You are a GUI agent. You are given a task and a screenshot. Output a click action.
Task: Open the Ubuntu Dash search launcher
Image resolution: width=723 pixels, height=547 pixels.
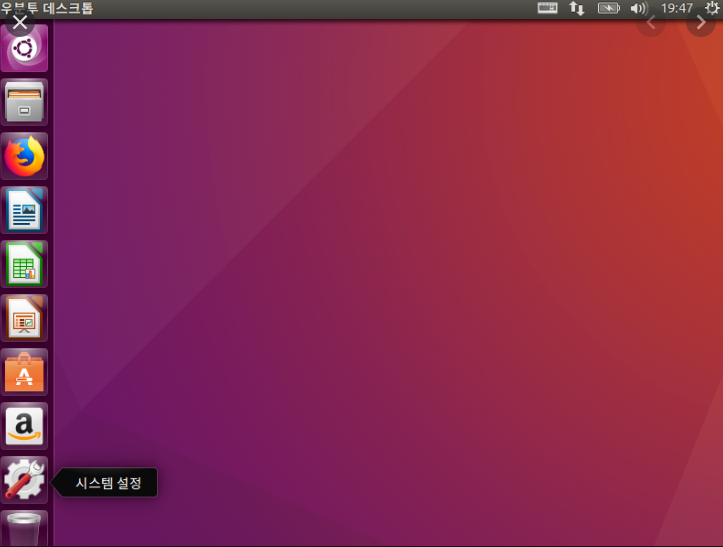(x=24, y=48)
